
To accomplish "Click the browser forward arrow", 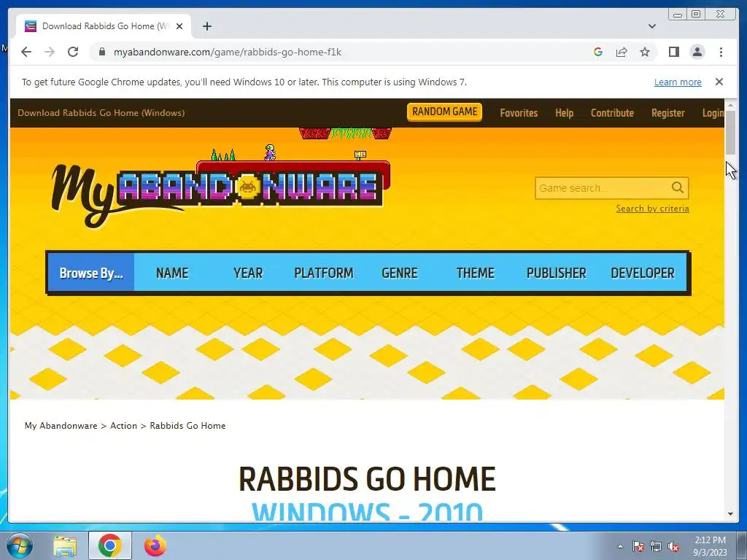I will point(50,52).
